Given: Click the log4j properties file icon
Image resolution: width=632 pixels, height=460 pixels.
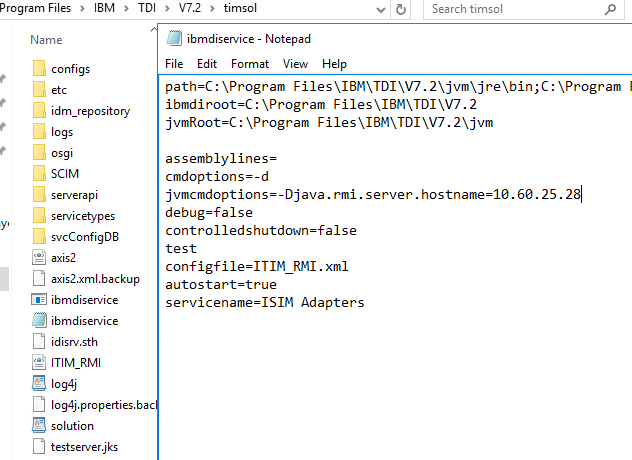Looking at the screenshot, I should pos(39,383).
